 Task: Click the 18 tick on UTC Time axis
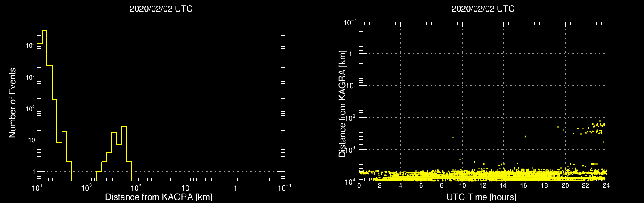(x=545, y=186)
